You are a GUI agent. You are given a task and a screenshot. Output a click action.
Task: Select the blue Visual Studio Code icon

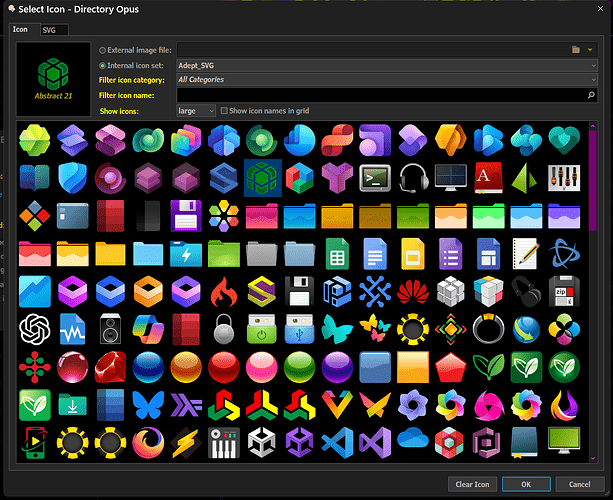click(x=337, y=443)
